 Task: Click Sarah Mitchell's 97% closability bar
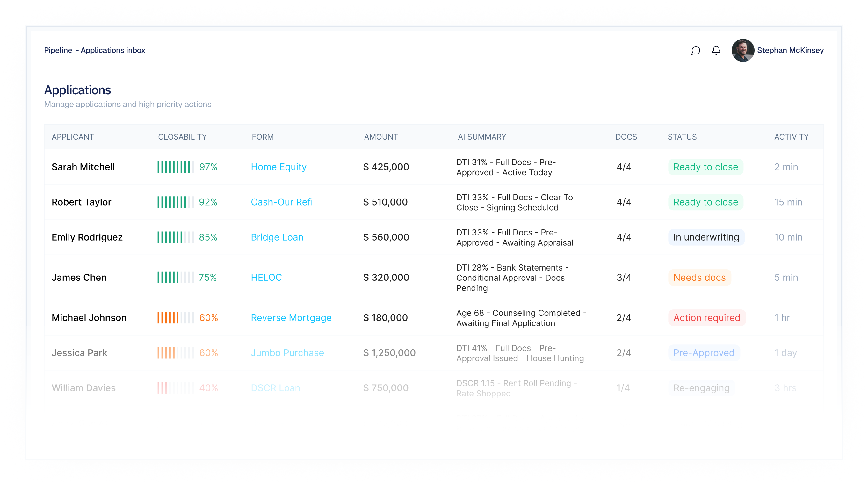point(175,166)
